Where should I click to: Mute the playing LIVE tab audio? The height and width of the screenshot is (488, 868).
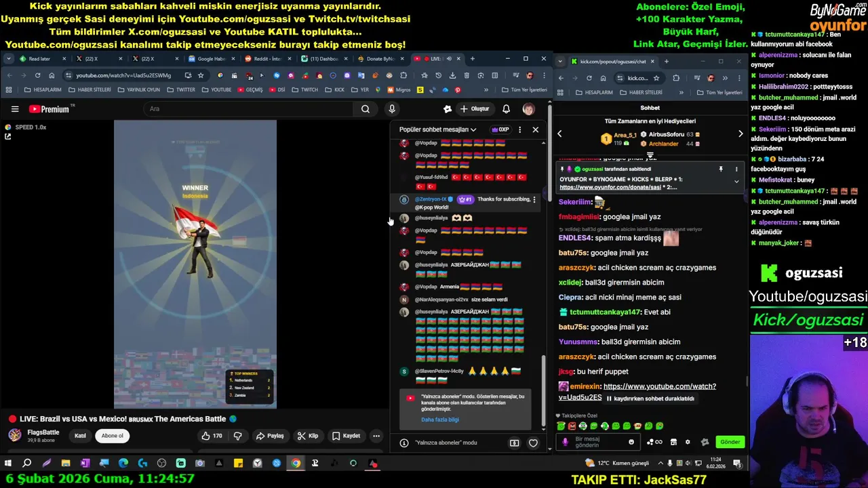[449, 59]
